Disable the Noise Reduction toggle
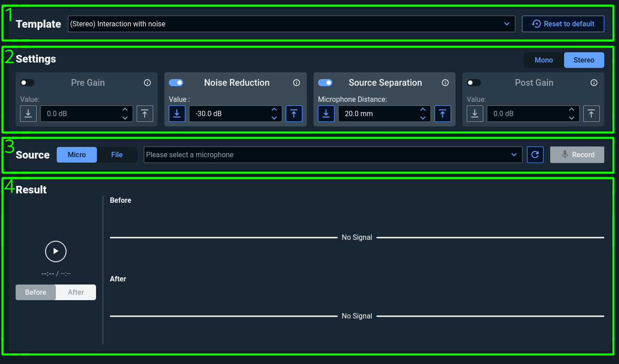This screenshot has width=619, height=364. (176, 83)
